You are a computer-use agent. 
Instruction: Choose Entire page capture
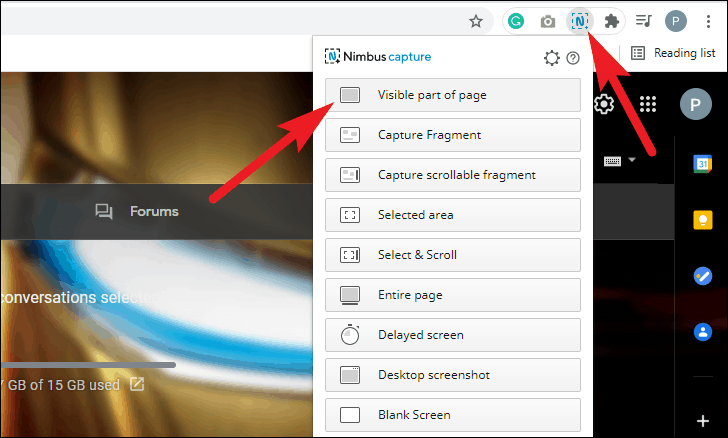point(453,294)
